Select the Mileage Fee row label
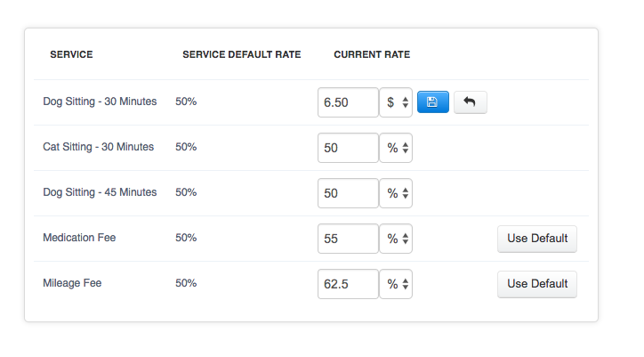 (72, 283)
